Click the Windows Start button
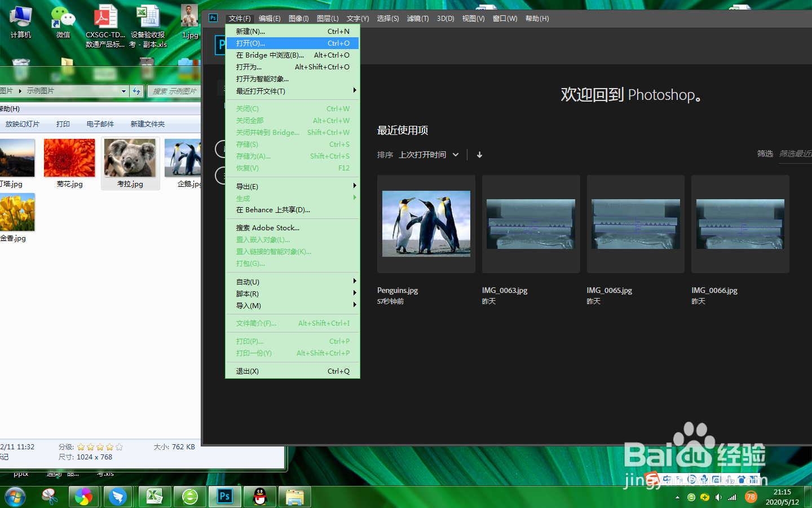 (x=15, y=497)
